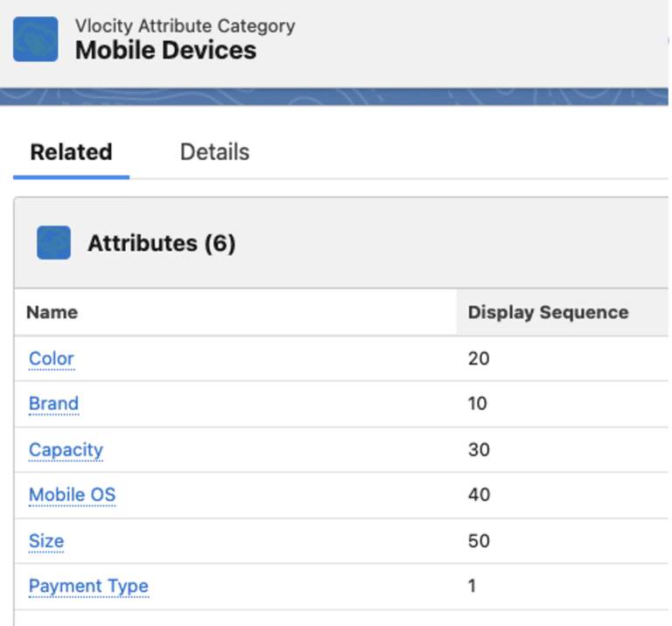Viewport: 672px width, 626px height.
Task: Click the Attributes related list icon
Action: click(53, 243)
